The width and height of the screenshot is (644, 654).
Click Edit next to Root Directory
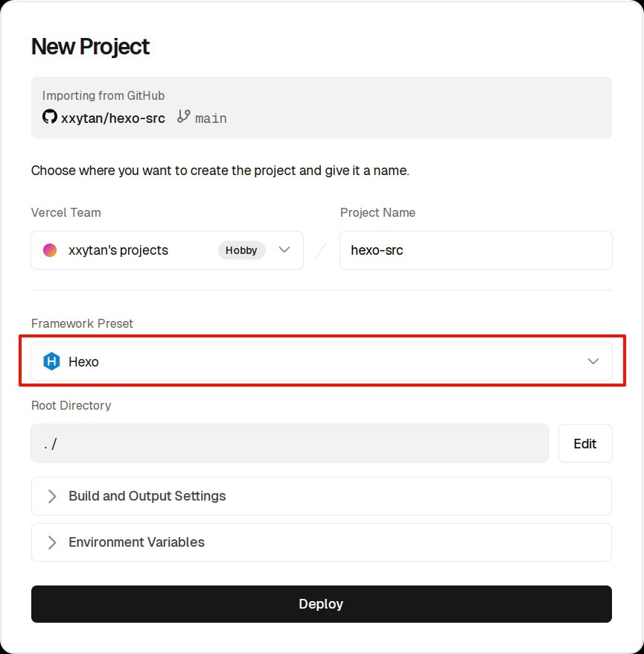point(585,444)
